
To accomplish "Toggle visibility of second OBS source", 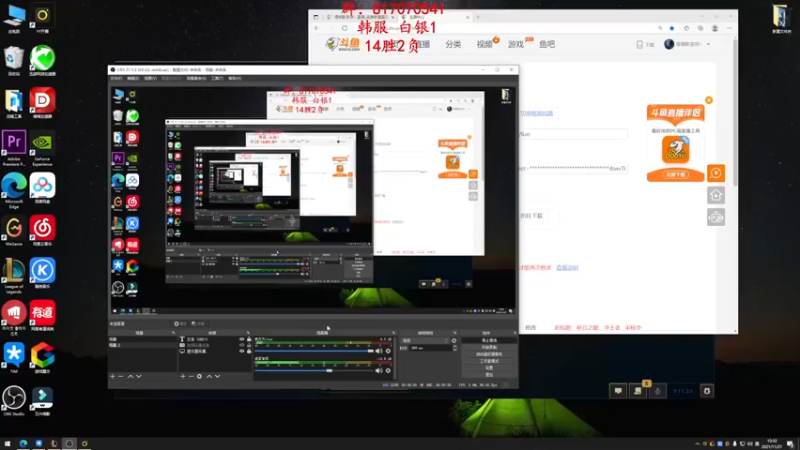I will 242,345.
